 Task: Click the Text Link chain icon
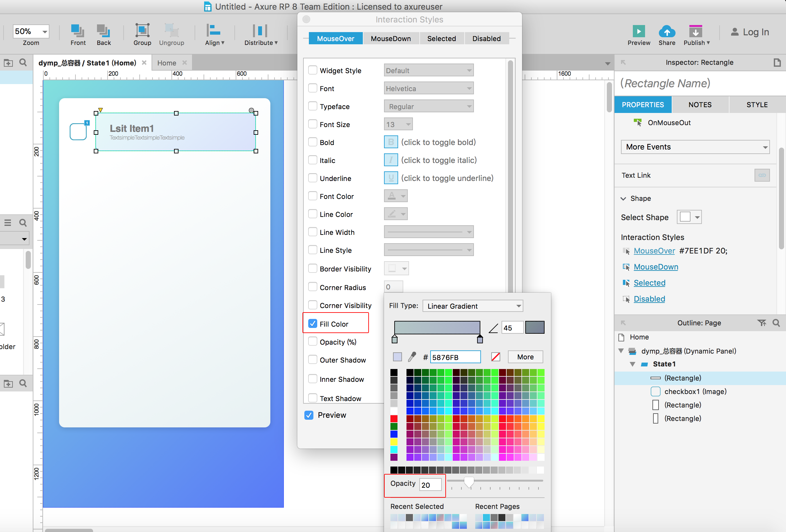tap(762, 175)
